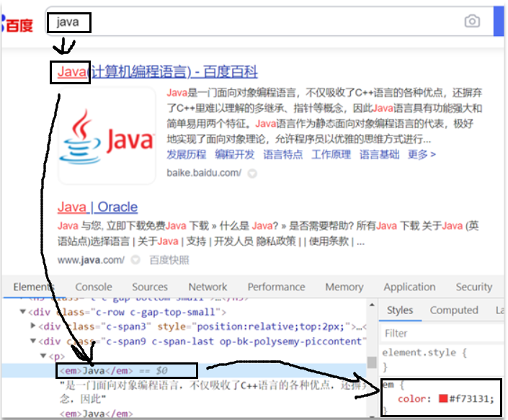This screenshot has width=508, height=420.
Task: Click the DOM text node starting 是一门面向对象编程语言
Action: [213, 391]
